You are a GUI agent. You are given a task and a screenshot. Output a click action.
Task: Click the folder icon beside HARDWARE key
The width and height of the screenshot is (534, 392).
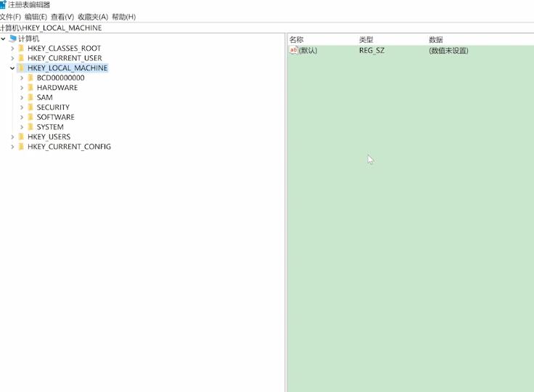[x=30, y=88]
